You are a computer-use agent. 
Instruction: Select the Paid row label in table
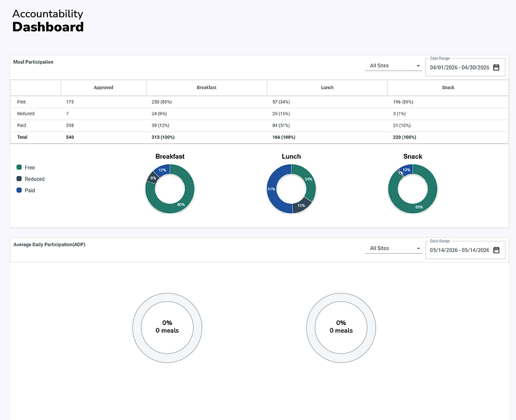[x=22, y=125]
